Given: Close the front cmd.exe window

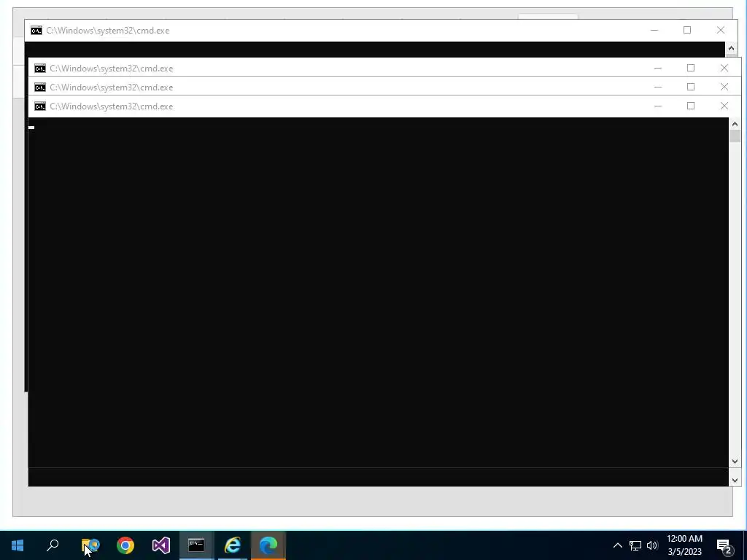Looking at the screenshot, I should 724,106.
